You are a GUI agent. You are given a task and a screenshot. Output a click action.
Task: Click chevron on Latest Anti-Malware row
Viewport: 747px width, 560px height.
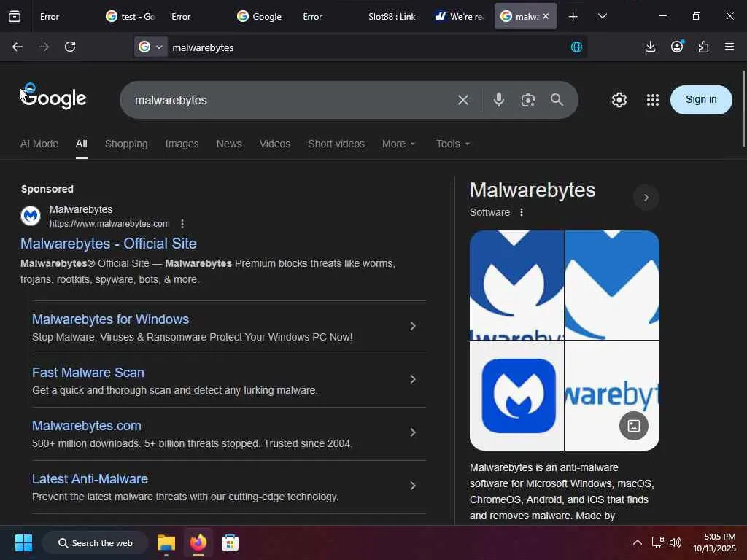click(x=413, y=486)
